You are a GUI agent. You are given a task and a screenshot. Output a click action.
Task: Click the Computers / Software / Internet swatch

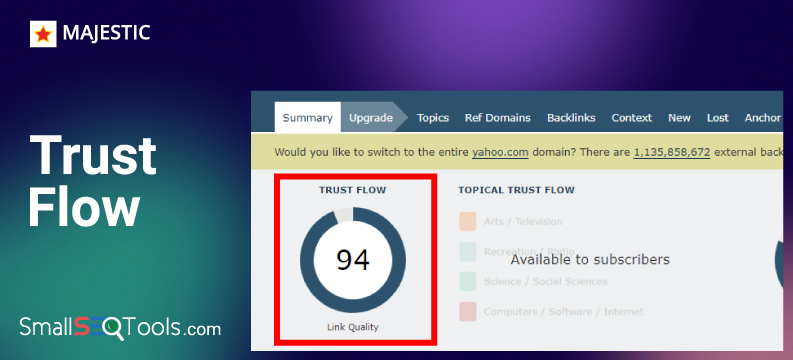[x=468, y=311]
